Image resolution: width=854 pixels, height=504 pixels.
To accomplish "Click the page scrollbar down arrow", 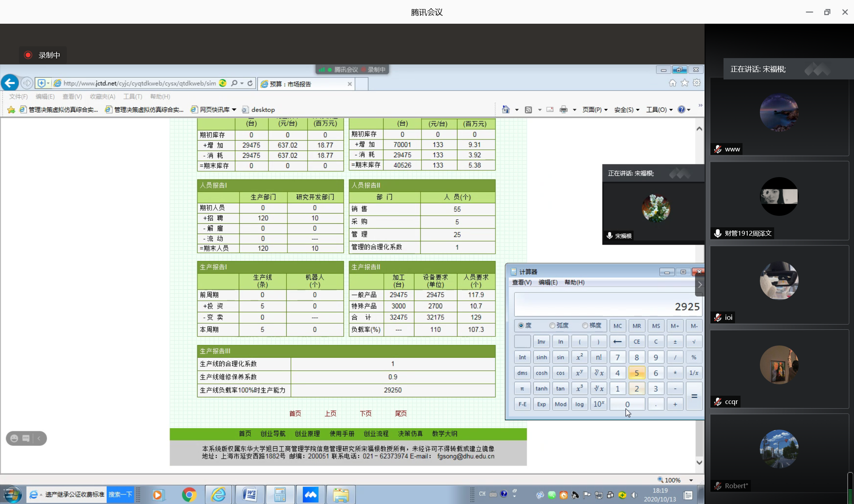I will click(699, 462).
